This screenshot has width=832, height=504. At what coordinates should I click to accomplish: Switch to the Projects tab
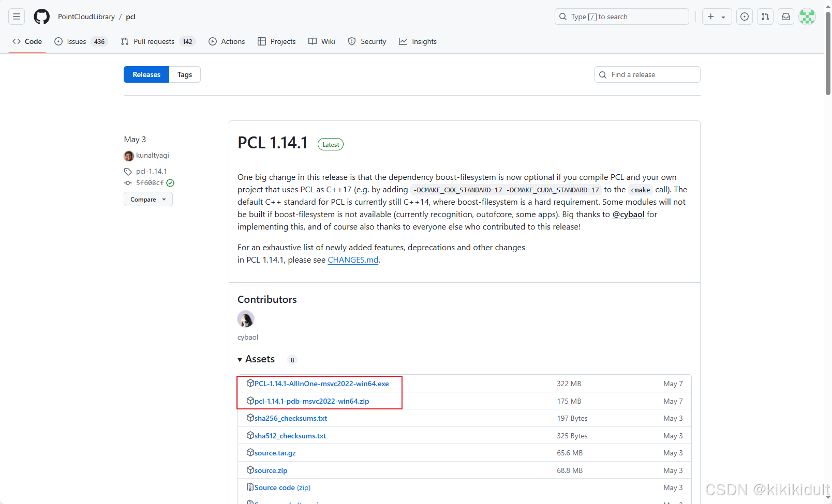click(x=277, y=41)
